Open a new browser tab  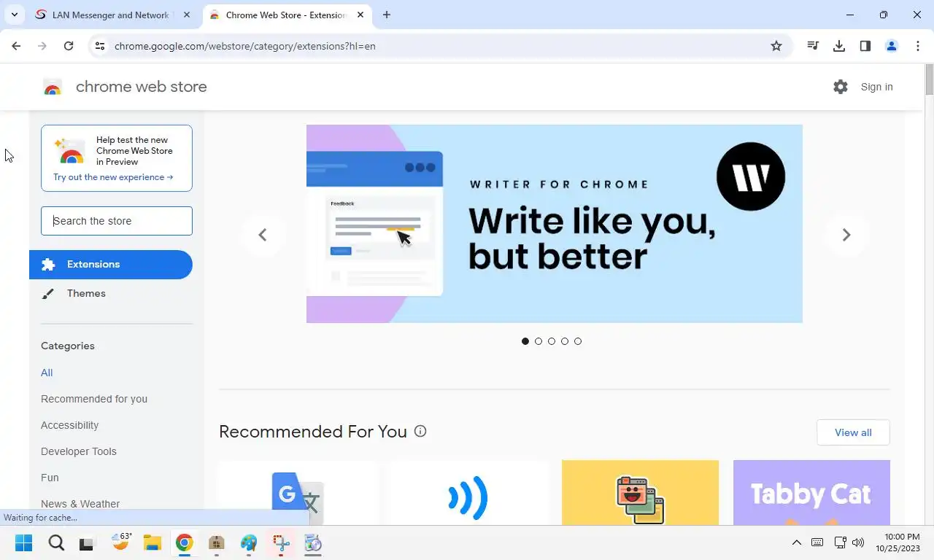pos(387,15)
